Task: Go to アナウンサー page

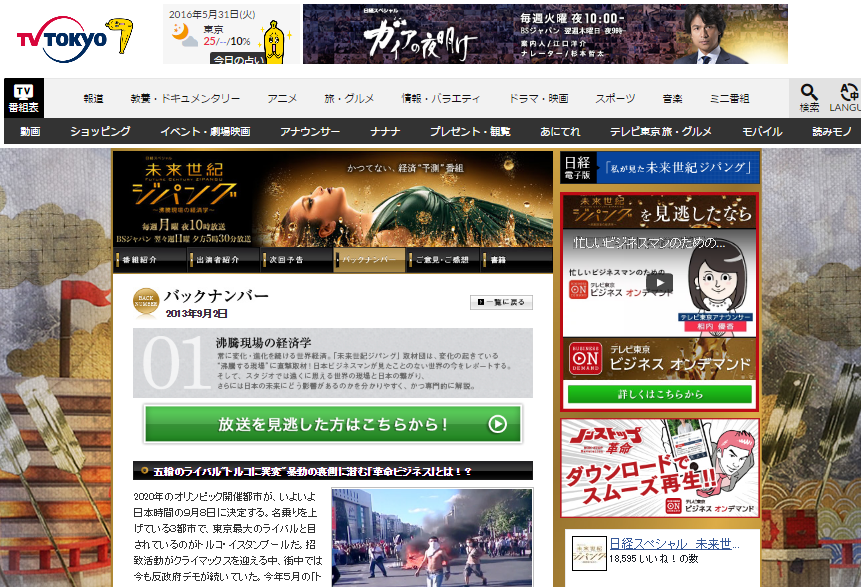Action: point(310,131)
